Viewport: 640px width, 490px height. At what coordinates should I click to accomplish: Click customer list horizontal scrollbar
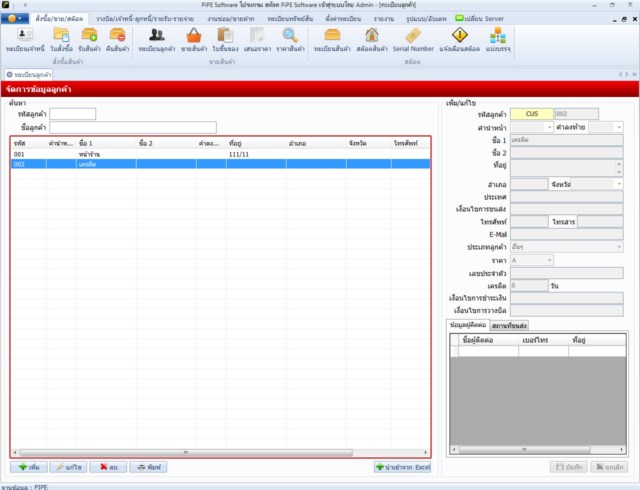pyautogui.click(x=187, y=452)
